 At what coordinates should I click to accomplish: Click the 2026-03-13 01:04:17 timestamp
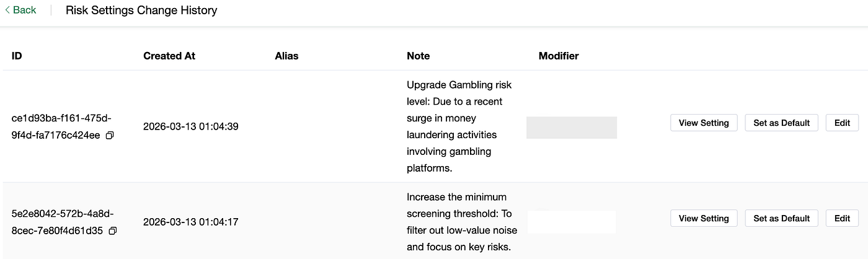coord(191,222)
